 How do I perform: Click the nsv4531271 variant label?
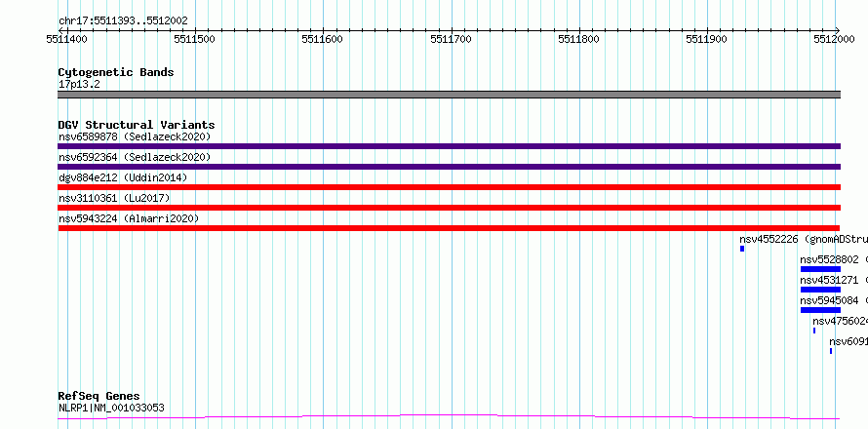pyautogui.click(x=834, y=280)
